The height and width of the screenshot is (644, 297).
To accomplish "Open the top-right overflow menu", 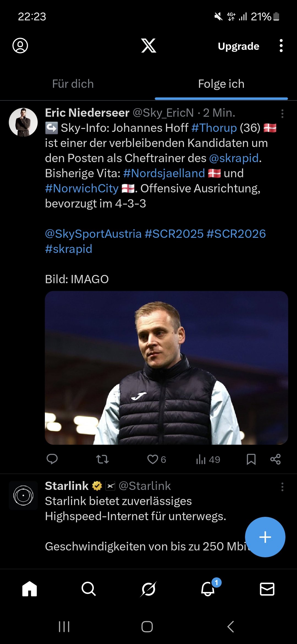I will click(x=281, y=46).
